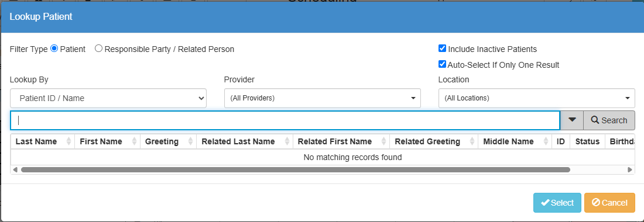
Task: Toggle Auto-Select If Only One Result
Action: [x=443, y=64]
